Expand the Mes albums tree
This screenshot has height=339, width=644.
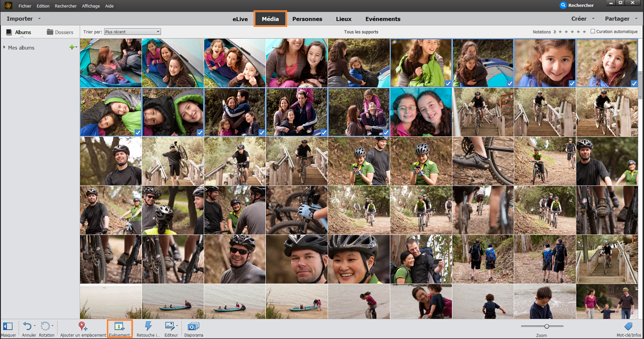point(4,48)
